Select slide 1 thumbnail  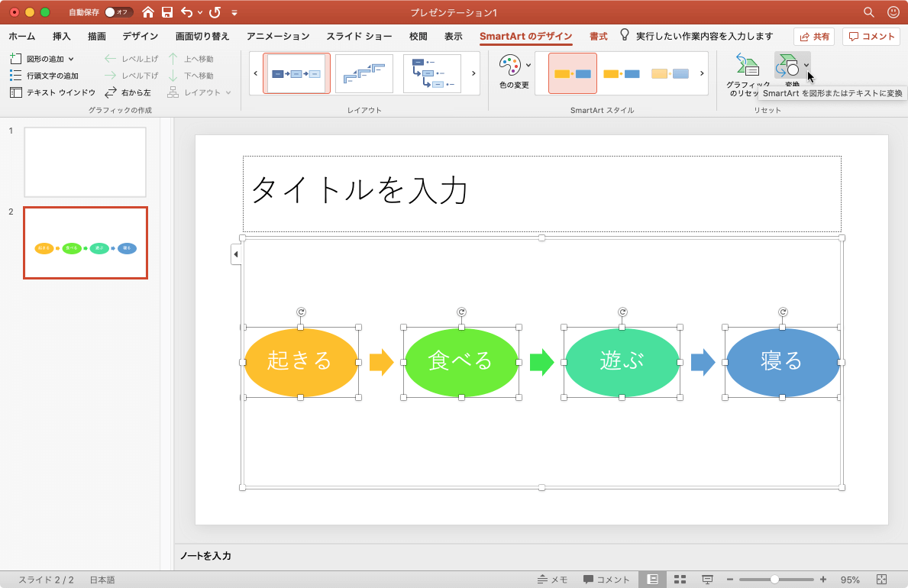[85, 162]
